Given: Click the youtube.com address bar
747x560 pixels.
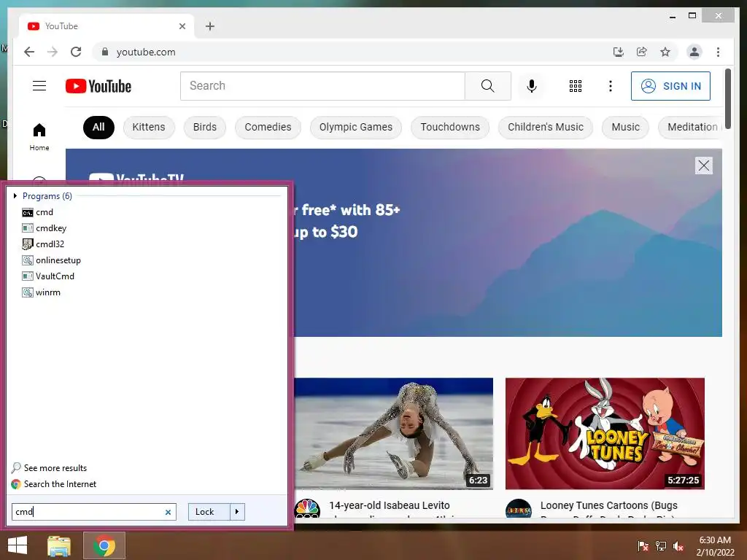Looking at the screenshot, I should [x=352, y=52].
